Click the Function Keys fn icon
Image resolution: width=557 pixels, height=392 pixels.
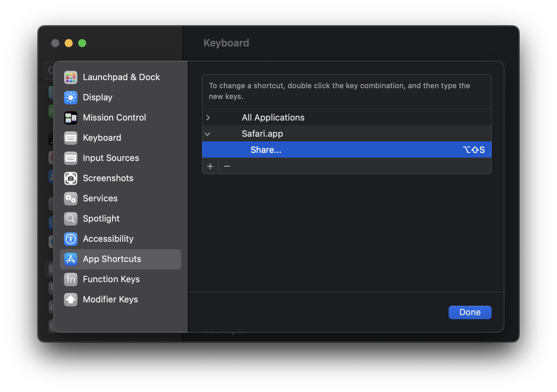point(71,279)
